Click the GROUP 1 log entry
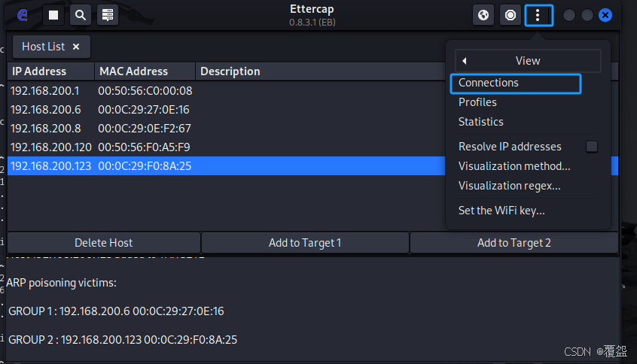 (116, 311)
